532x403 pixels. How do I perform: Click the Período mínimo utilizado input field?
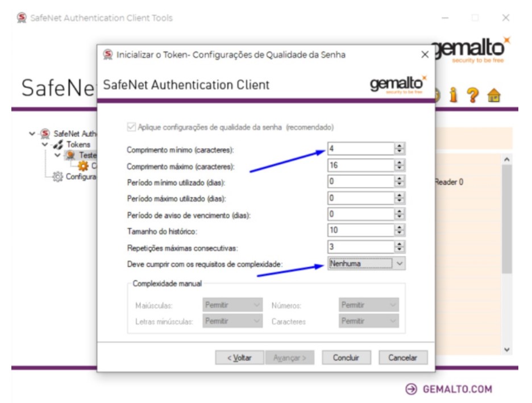[x=361, y=181]
